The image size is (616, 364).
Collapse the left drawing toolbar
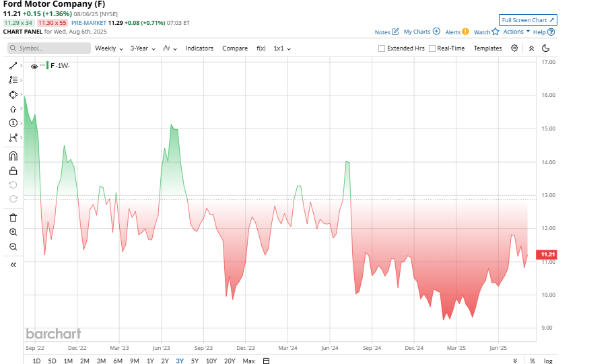tap(13, 264)
